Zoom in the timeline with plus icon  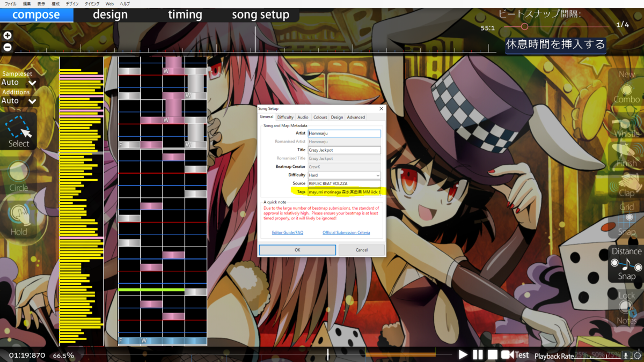click(x=7, y=36)
